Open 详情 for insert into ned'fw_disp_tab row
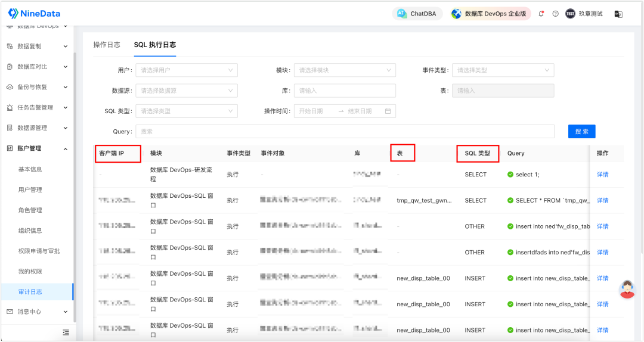The height and width of the screenshot is (342, 644). (602, 226)
